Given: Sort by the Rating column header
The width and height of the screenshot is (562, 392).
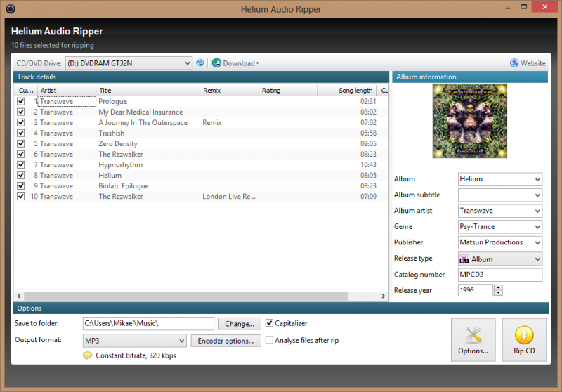Looking at the screenshot, I should click(288, 91).
